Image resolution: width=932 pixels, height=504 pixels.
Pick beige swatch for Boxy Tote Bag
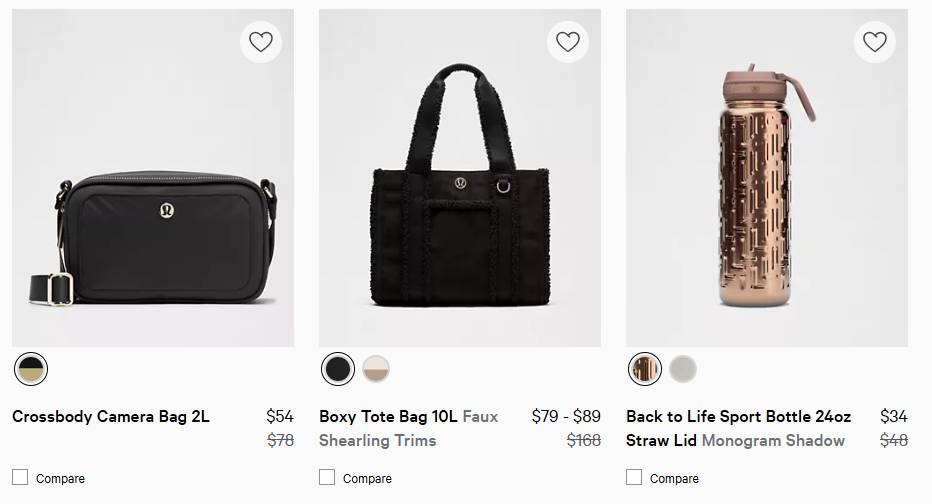coord(376,369)
